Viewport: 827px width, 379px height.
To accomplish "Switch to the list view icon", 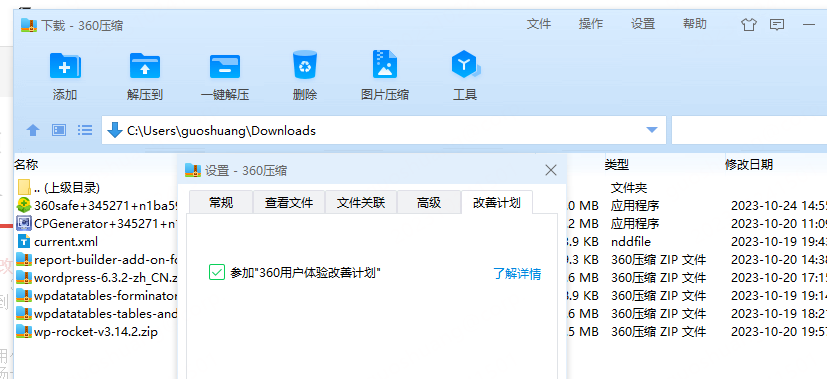I will (x=85, y=130).
